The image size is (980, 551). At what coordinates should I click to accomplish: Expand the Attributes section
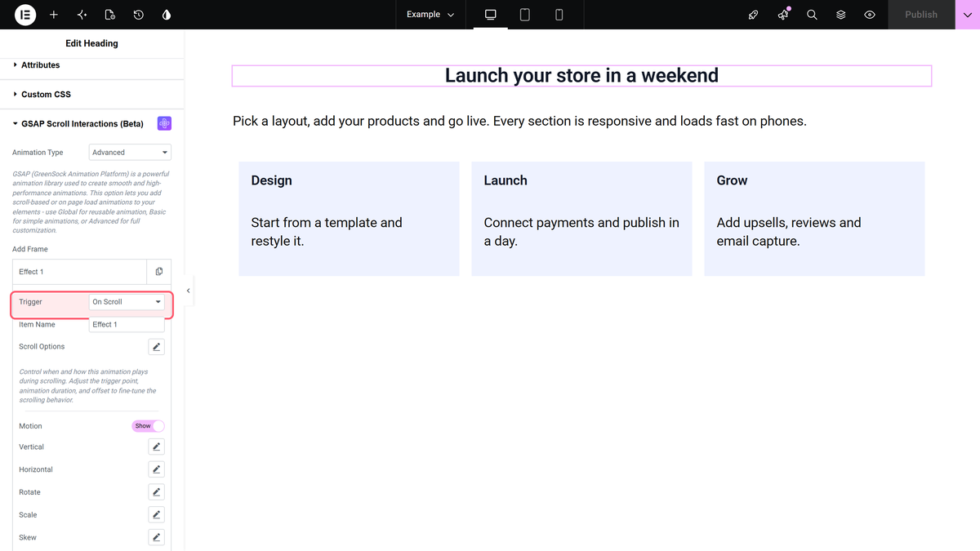92,65
